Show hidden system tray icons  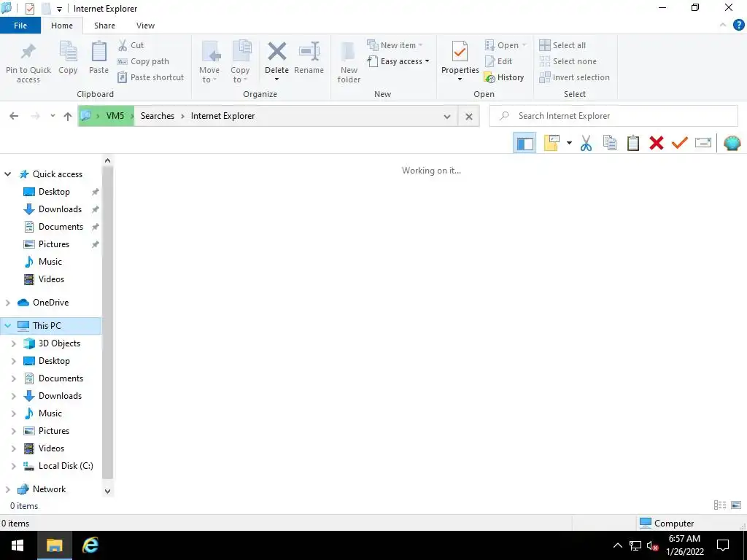pos(617,545)
